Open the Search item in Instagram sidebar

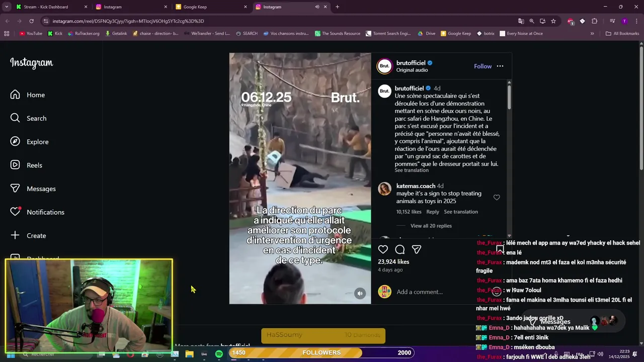(29, 118)
